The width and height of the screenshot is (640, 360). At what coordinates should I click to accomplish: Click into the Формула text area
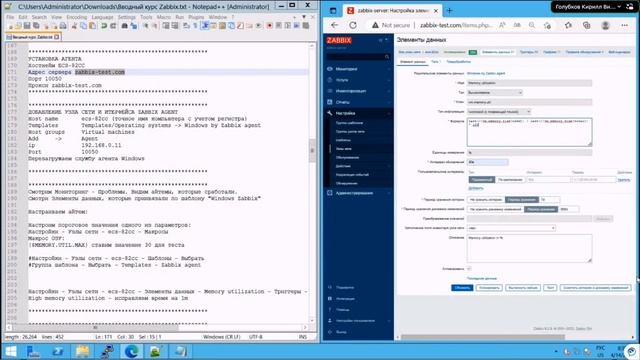(x=529, y=132)
